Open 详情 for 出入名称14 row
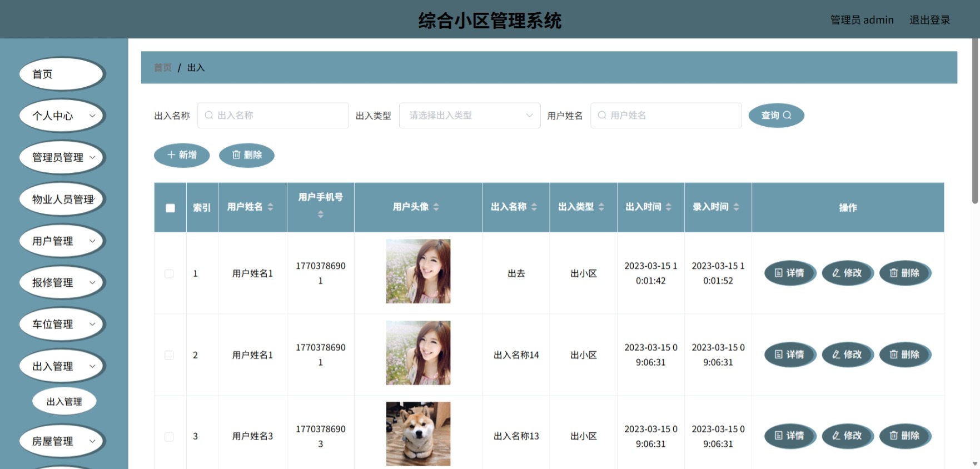The image size is (980, 469). 790,355
